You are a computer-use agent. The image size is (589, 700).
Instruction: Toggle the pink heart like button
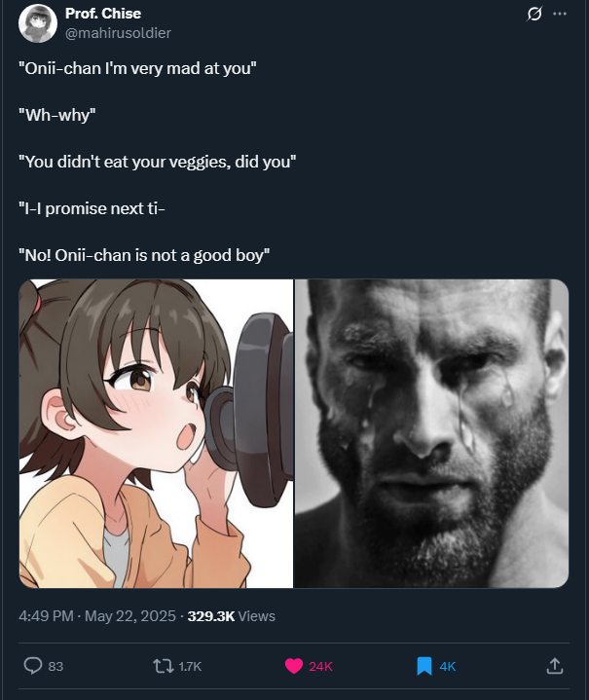pos(293,666)
